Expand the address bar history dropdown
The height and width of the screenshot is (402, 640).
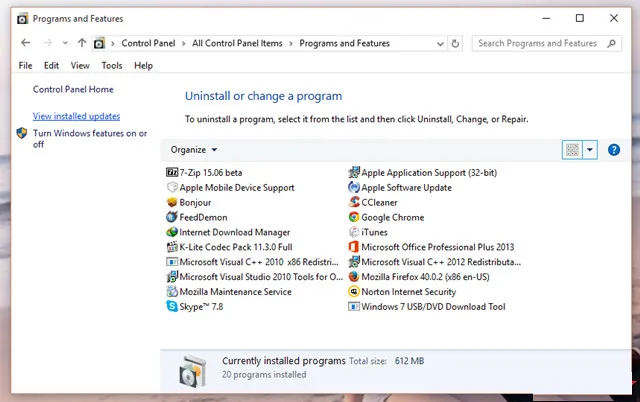point(440,43)
